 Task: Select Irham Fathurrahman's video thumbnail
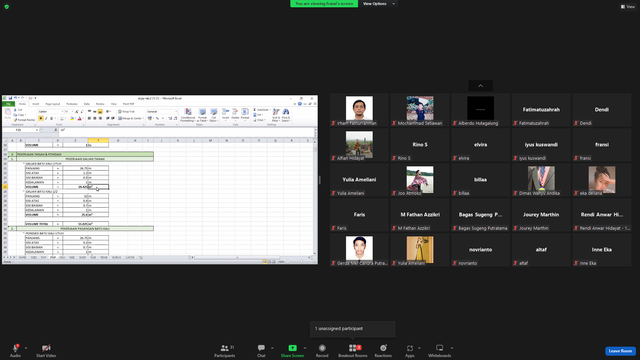pyautogui.click(x=359, y=110)
